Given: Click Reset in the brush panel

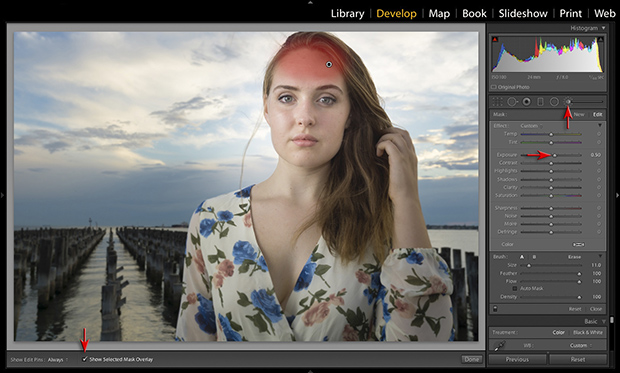Looking at the screenshot, I should click(575, 309).
